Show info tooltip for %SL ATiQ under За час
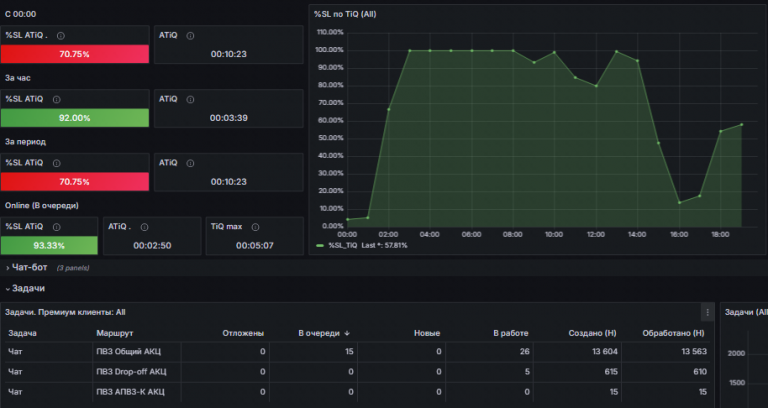The height and width of the screenshot is (408, 768). (x=57, y=99)
